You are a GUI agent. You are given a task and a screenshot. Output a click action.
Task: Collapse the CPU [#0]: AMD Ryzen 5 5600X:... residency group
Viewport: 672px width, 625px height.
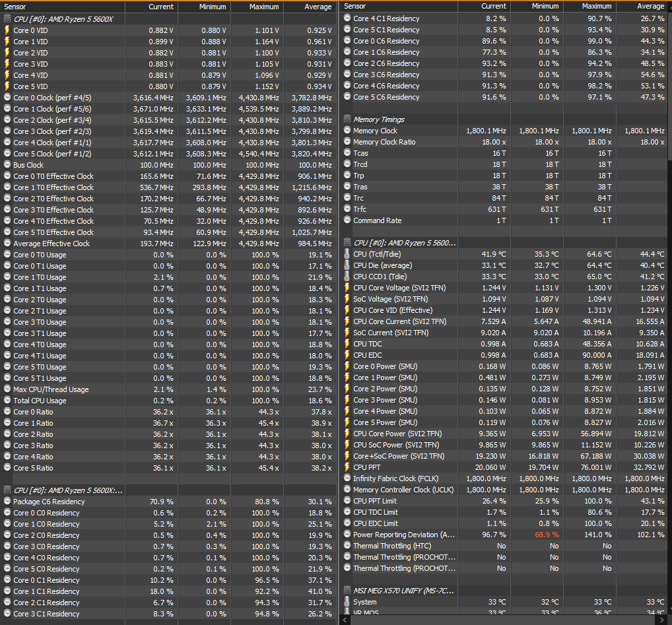click(7, 490)
